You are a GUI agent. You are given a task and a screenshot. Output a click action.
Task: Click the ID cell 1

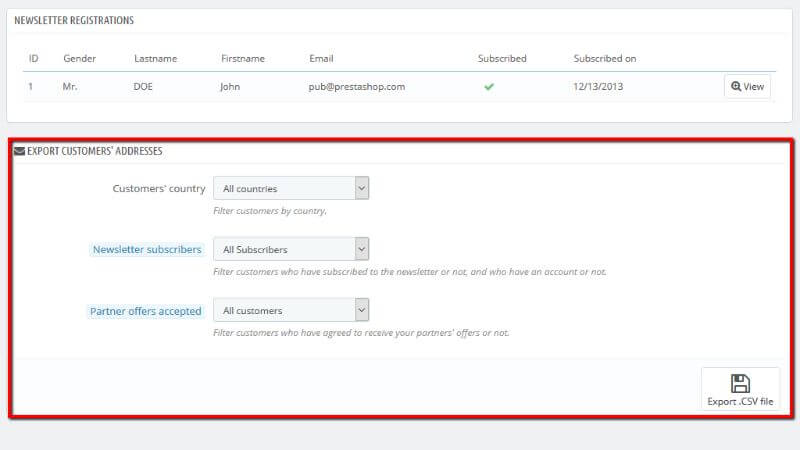[31, 87]
